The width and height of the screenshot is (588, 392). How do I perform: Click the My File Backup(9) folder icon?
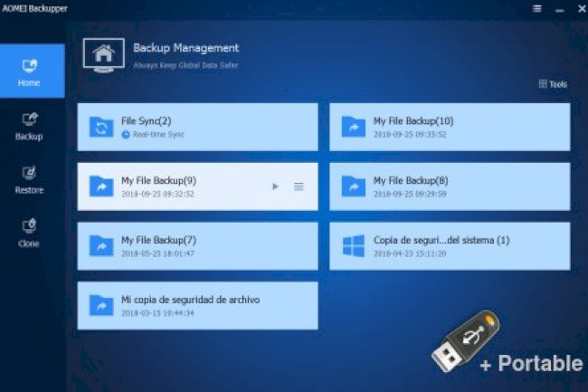(98, 186)
